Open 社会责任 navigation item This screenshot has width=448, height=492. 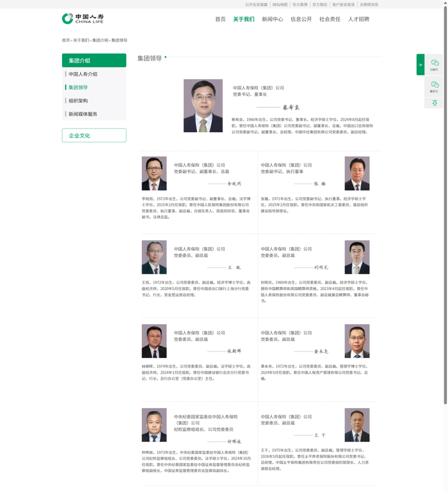(x=330, y=19)
